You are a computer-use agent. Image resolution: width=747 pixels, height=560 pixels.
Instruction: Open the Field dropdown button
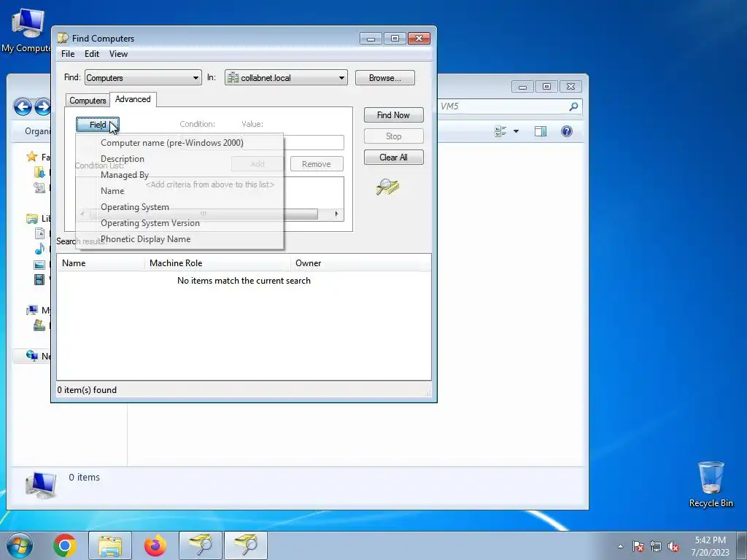(98, 124)
